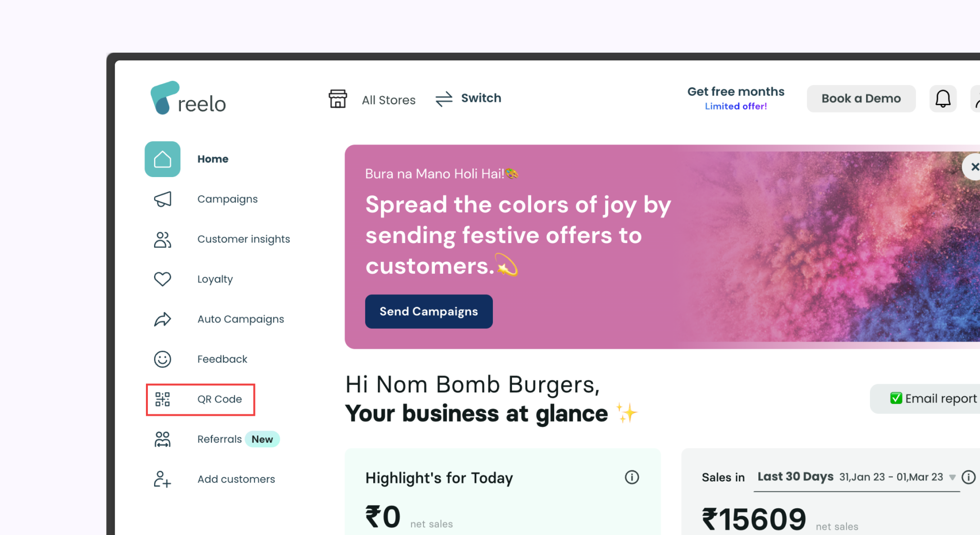Open the Get free months offer link
Image resolution: width=980 pixels, height=535 pixels.
(x=736, y=98)
